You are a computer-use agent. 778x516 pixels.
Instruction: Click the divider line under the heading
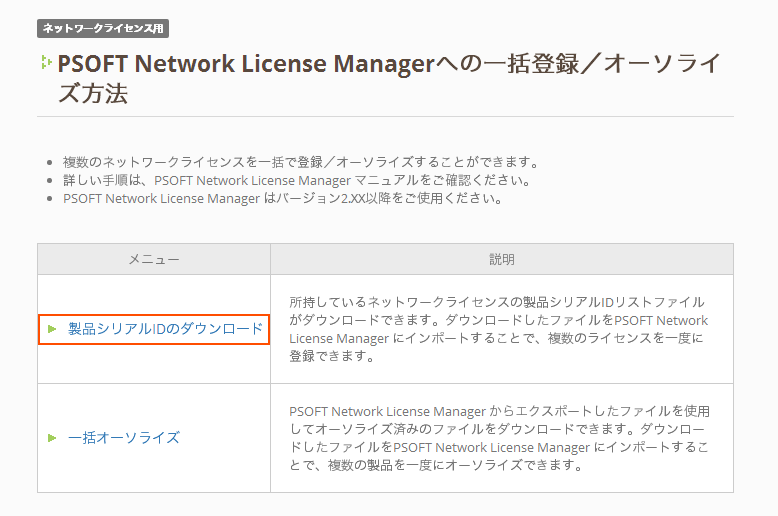pyautogui.click(x=385, y=117)
